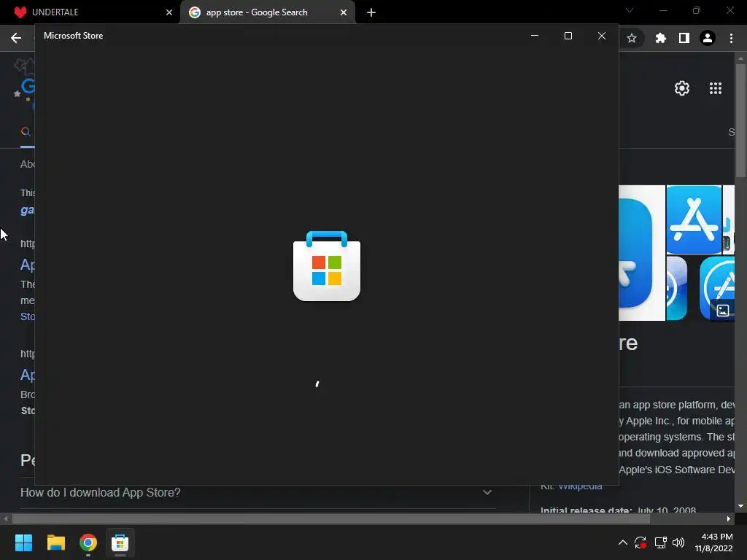The height and width of the screenshot is (560, 747).
Task: Open the Chrome extensions puzzle icon
Action: (660, 38)
